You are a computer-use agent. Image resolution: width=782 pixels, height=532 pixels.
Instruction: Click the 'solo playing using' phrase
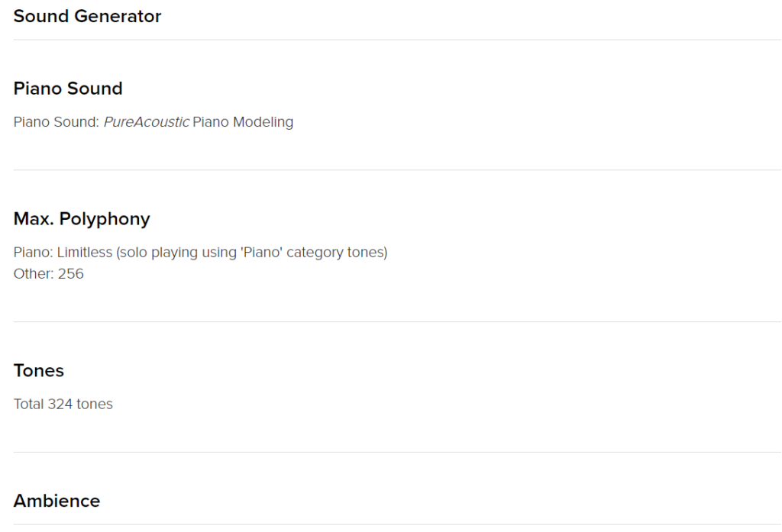[176, 253]
